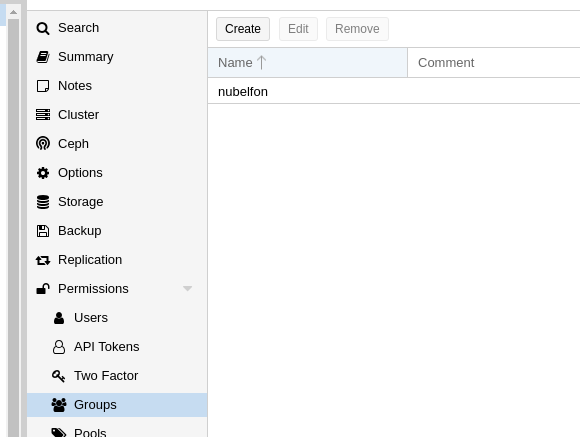The width and height of the screenshot is (580, 437).
Task: Open Replication via its arrows icon
Action: click(43, 260)
